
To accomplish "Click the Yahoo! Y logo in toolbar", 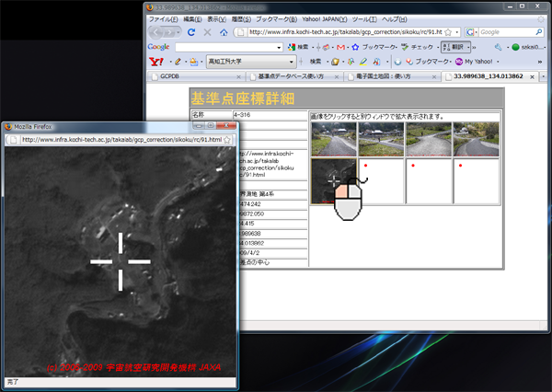I will pos(155,62).
